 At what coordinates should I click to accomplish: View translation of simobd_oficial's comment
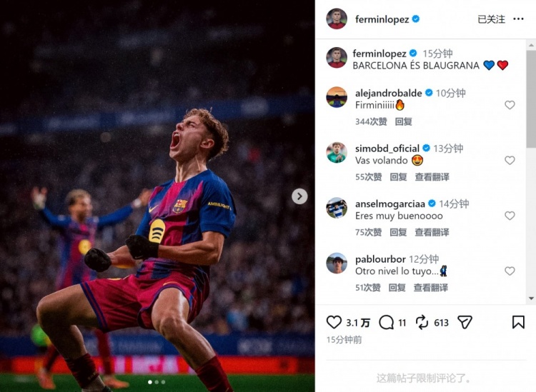point(432,177)
